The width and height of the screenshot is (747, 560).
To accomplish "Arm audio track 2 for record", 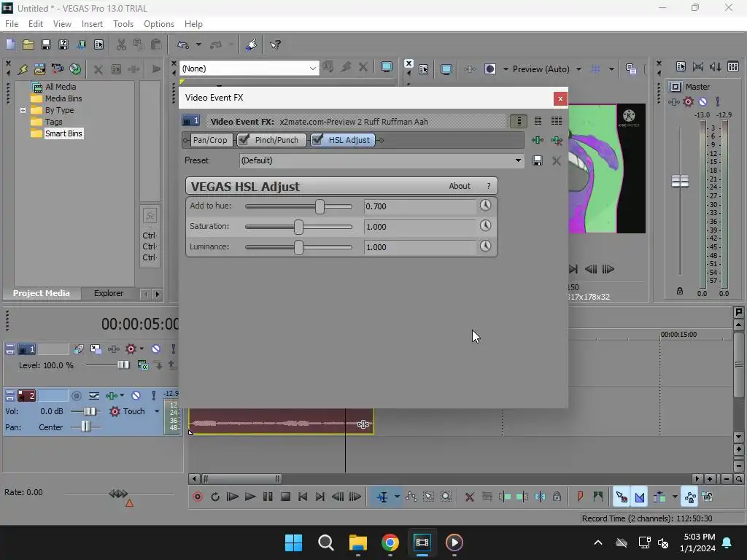I will click(76, 395).
